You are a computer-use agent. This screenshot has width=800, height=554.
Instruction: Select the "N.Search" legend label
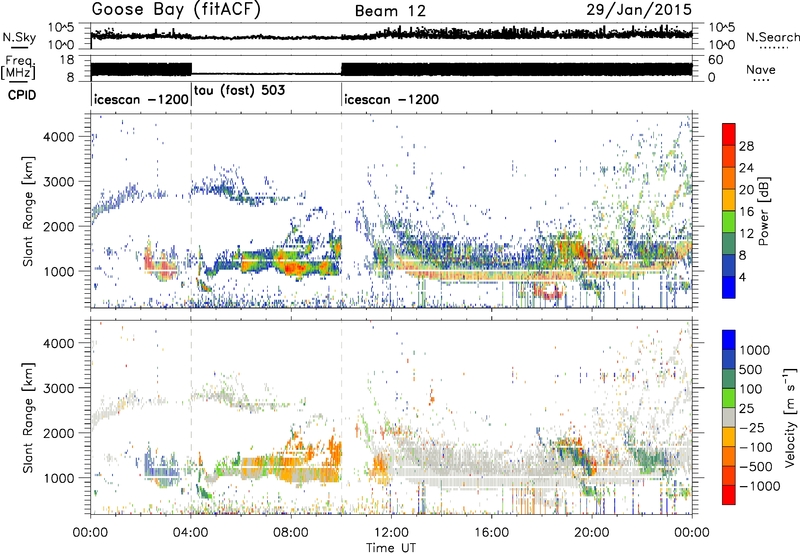click(772, 37)
